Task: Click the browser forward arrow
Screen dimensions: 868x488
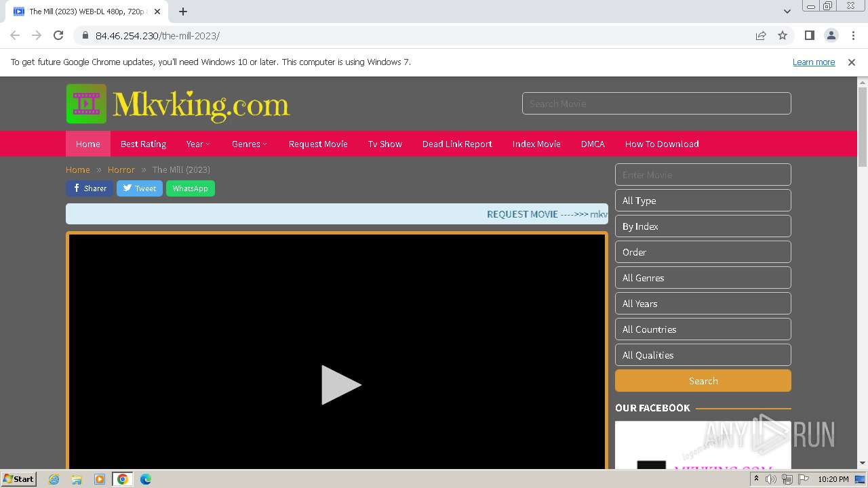Action: pos(37,35)
